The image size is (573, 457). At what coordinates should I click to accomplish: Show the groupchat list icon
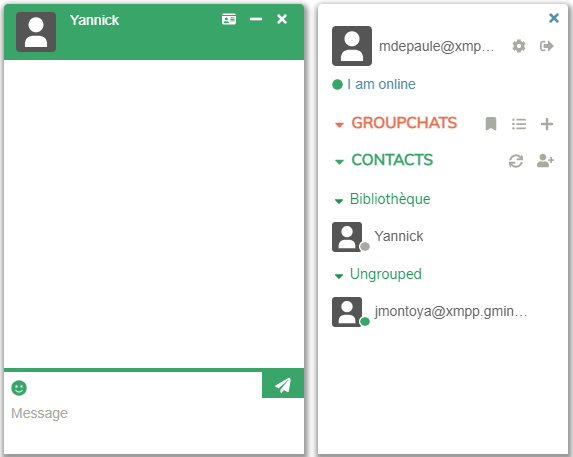coord(519,124)
